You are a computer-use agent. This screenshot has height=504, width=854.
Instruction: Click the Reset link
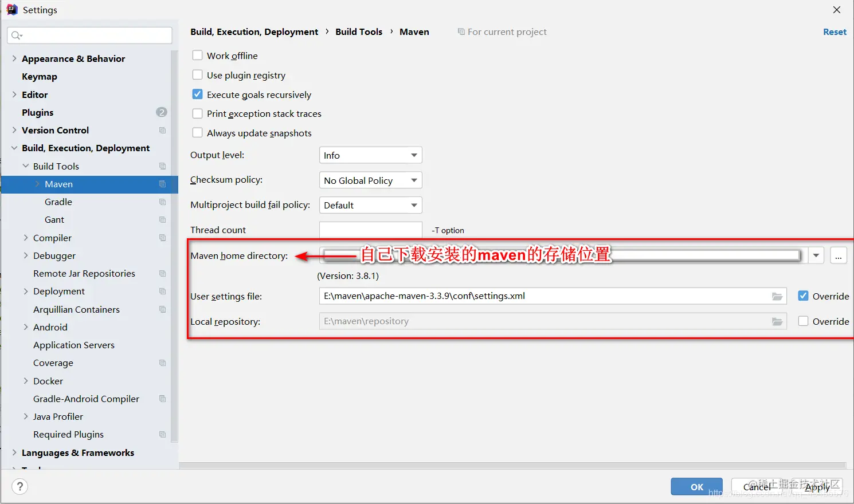click(835, 32)
